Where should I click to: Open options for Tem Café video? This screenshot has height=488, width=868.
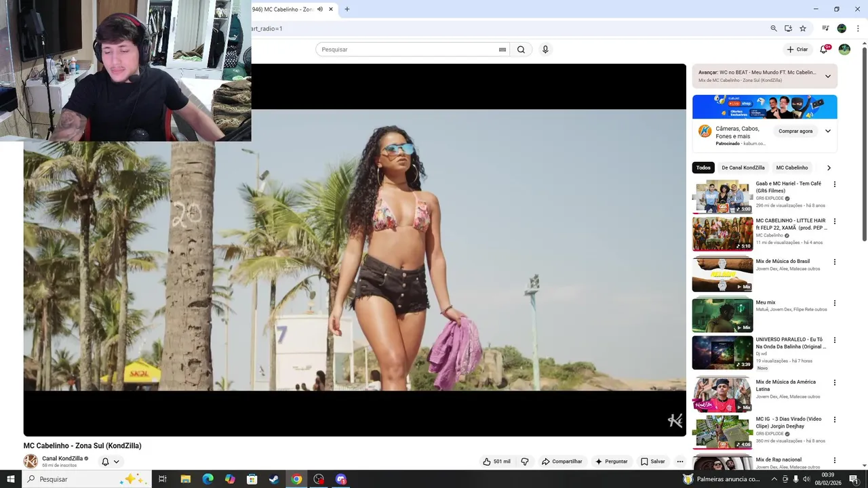click(835, 184)
